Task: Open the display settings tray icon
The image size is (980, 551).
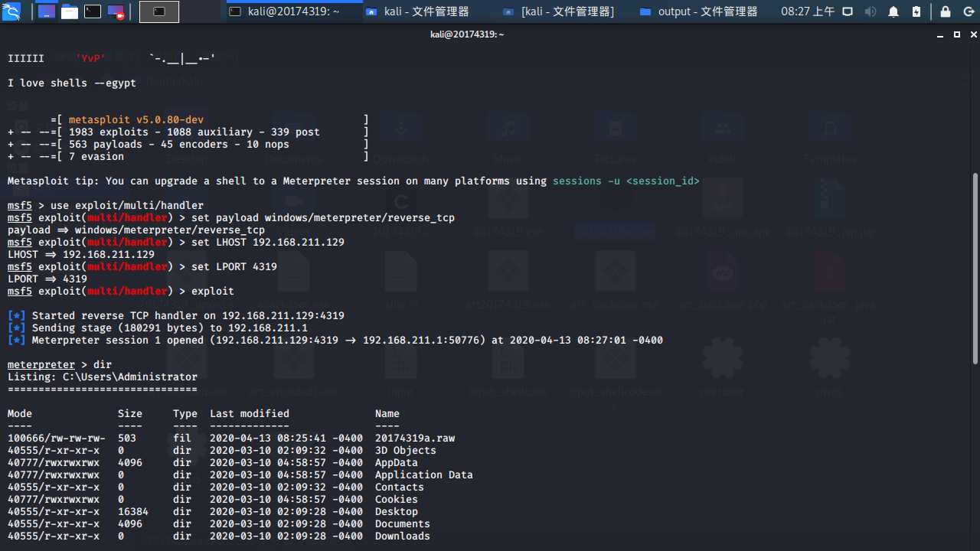Action: coord(848,11)
